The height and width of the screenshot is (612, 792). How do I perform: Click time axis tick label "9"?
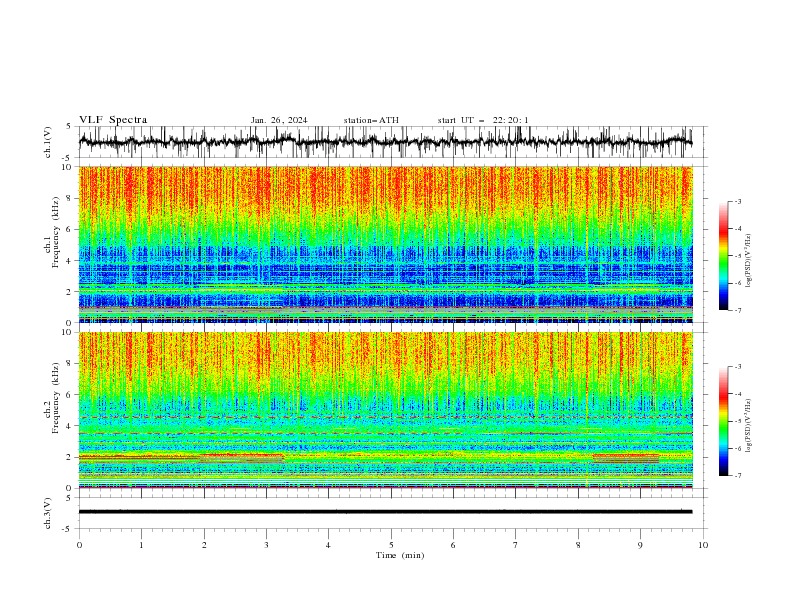[x=640, y=545]
